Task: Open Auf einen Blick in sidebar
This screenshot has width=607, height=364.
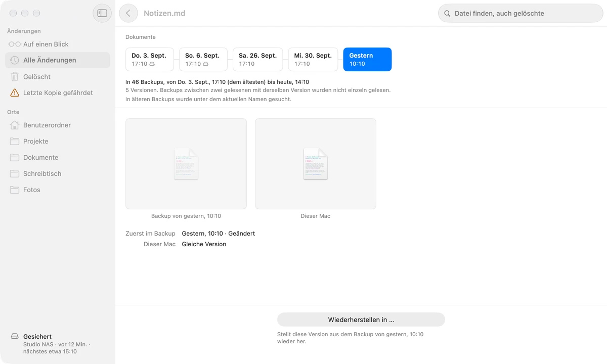Action: point(58,44)
